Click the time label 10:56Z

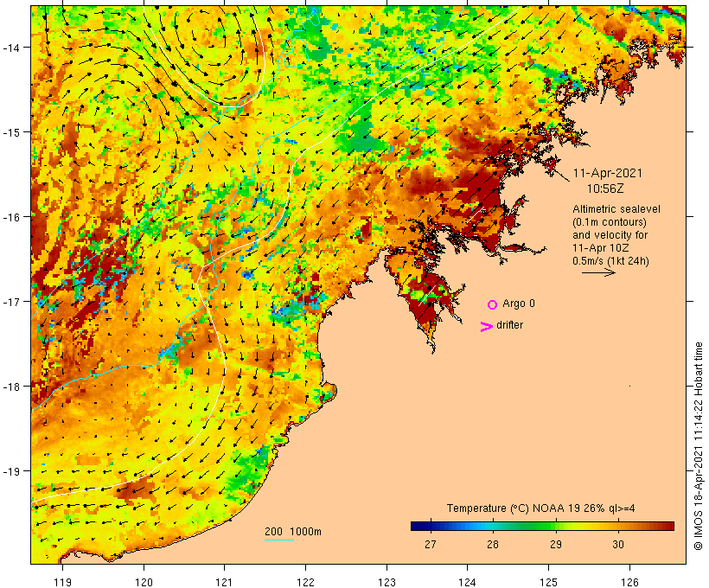(605, 189)
